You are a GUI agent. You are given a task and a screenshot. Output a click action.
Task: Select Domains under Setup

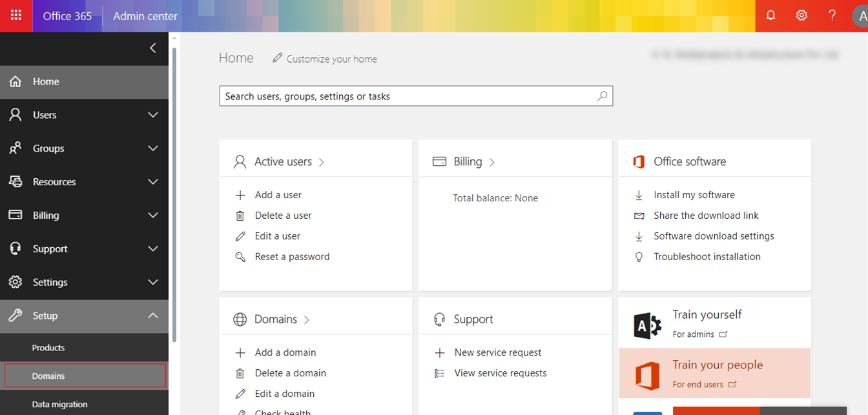[x=85, y=376]
